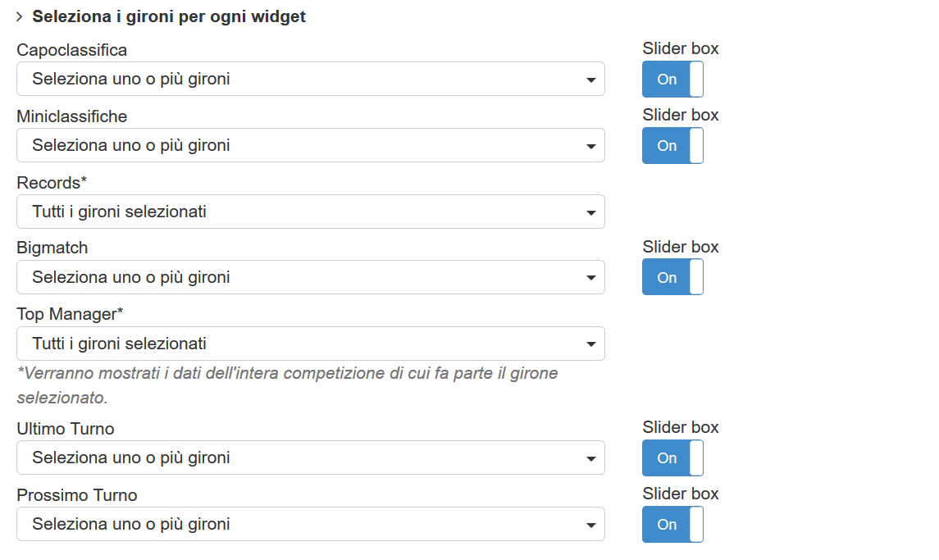Open the Miniclassifiche gironi dropdown

(x=310, y=146)
